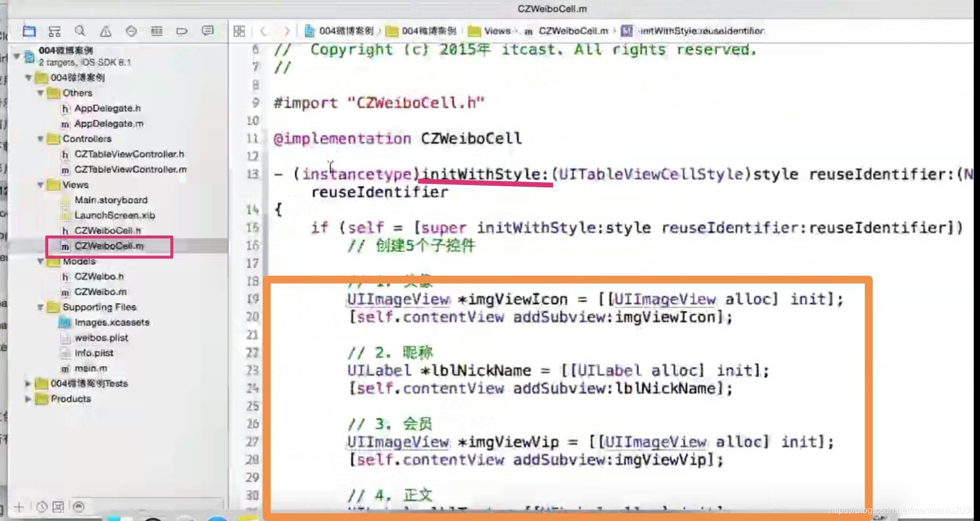
Task: Click Views segment in jump bar
Action: (x=490, y=31)
